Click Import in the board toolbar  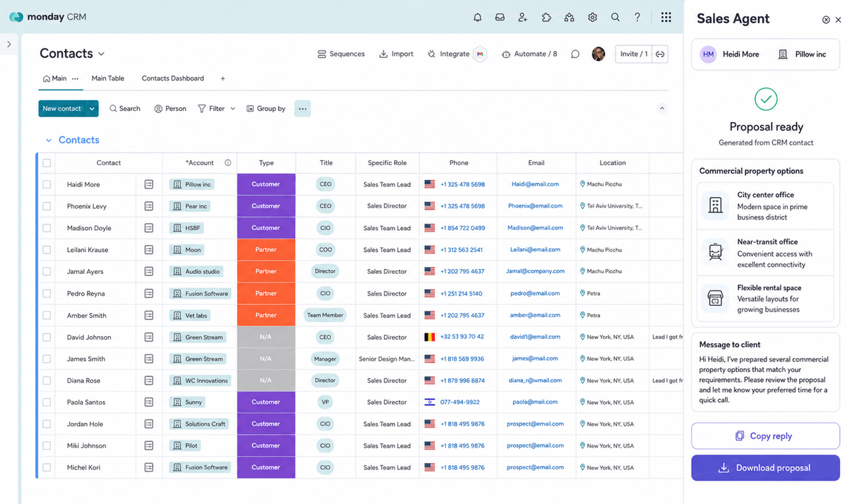pyautogui.click(x=396, y=54)
